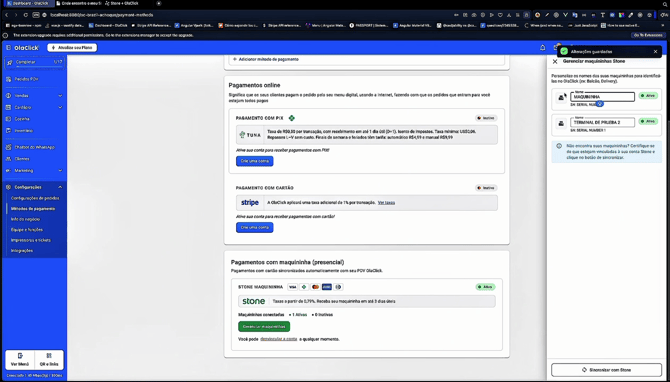Click the green Gerenciar maquininhas button
This screenshot has height=382, width=670.
264,326
